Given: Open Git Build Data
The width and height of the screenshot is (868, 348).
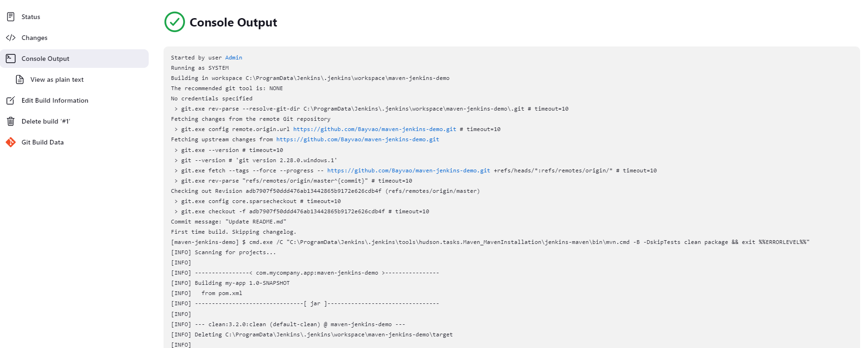Looking at the screenshot, I should click(42, 142).
